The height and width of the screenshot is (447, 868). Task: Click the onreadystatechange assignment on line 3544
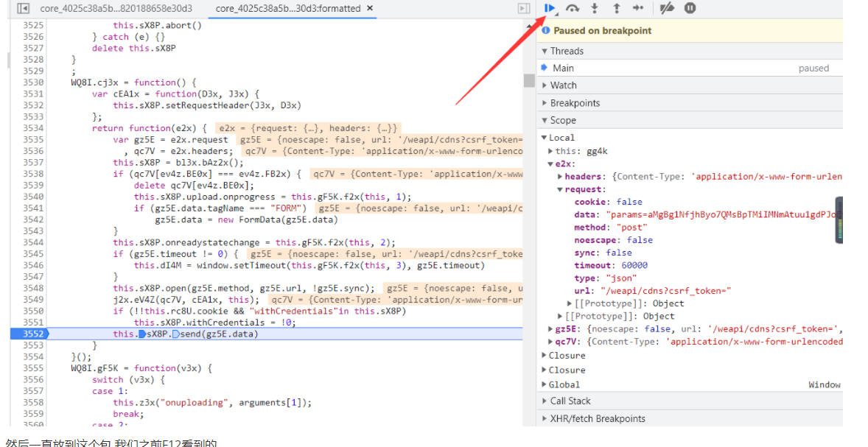point(254,242)
